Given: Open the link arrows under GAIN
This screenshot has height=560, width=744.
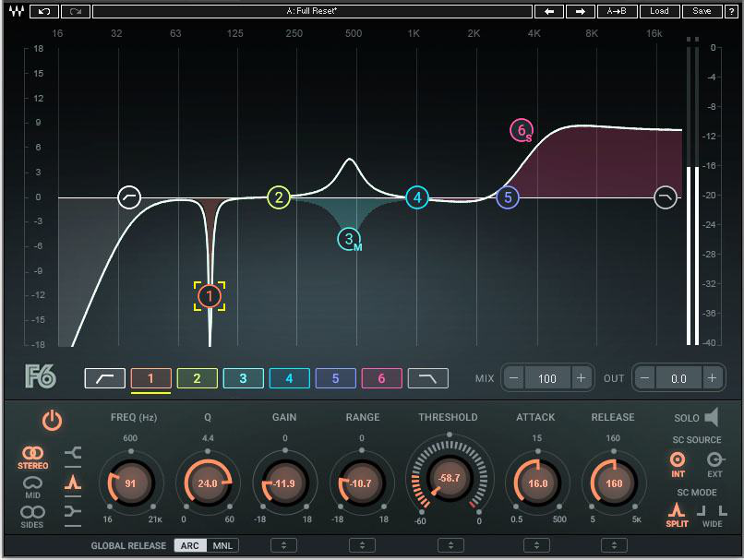Looking at the screenshot, I should coord(283,545).
